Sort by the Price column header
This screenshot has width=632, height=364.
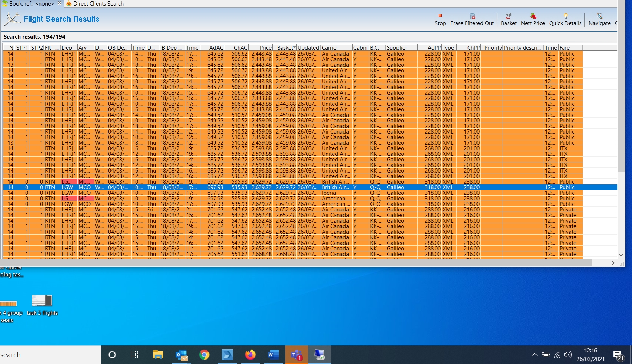pyautogui.click(x=261, y=47)
